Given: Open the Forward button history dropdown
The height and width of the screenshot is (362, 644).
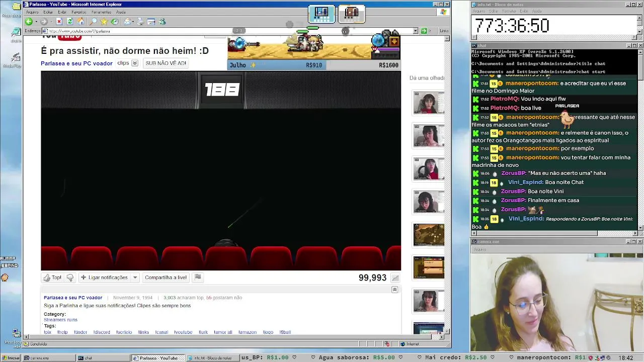Looking at the screenshot, I should tap(50, 22).
